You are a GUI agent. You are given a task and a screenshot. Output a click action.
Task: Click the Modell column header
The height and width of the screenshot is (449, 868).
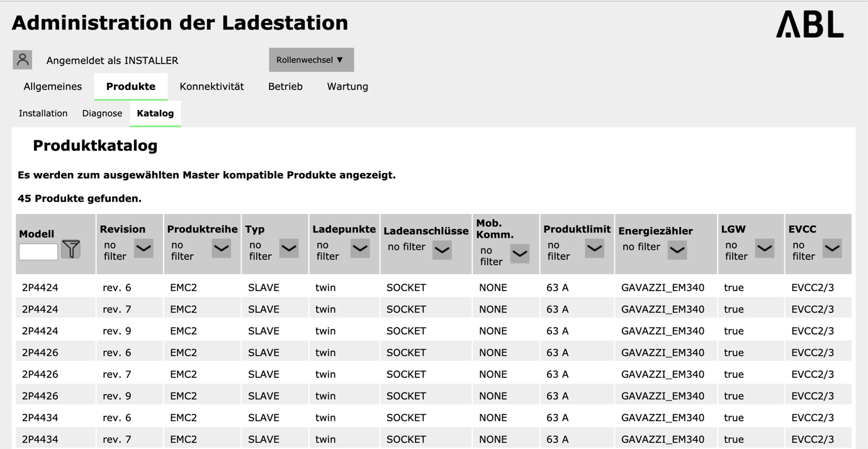point(37,234)
